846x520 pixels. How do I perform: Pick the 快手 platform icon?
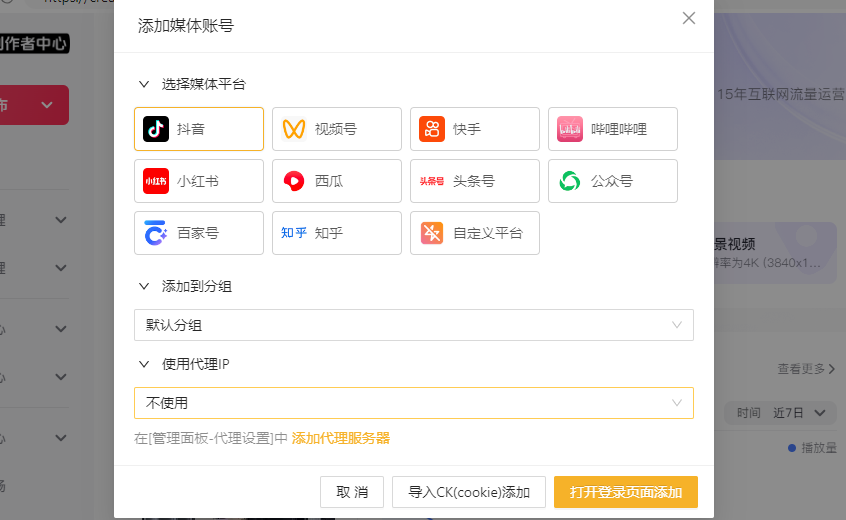click(x=432, y=129)
